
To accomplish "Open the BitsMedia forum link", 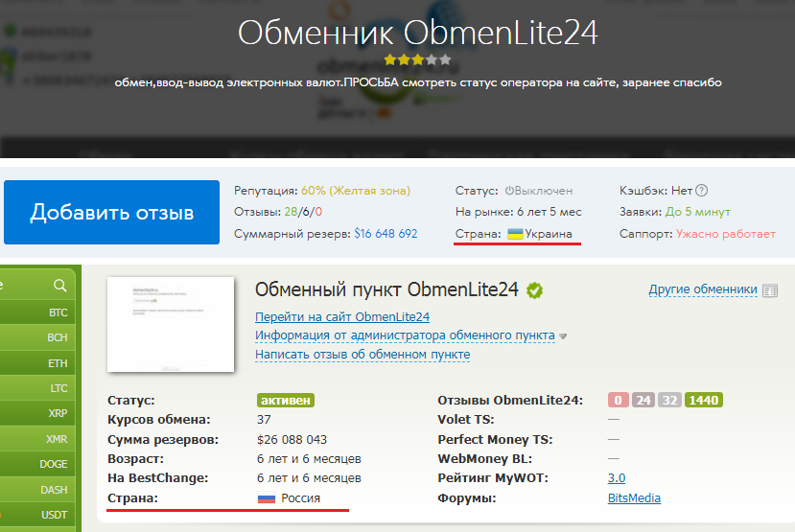I will coord(634,498).
